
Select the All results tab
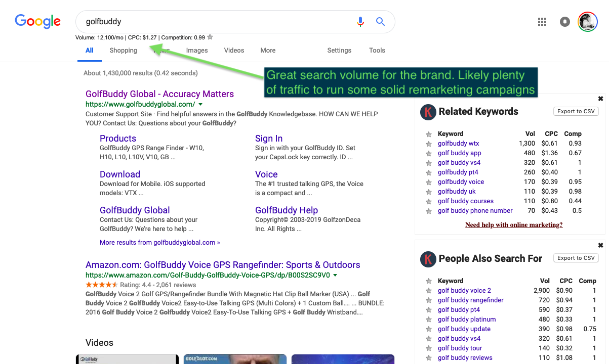90,51
